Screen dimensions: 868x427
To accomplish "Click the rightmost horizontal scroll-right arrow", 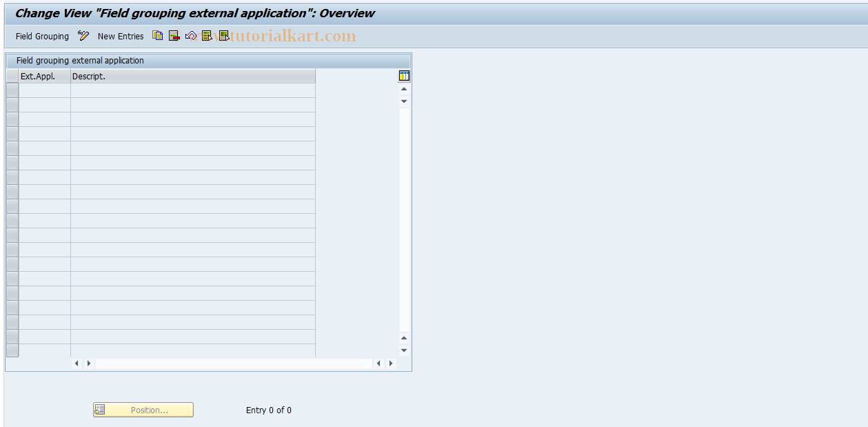I will click(x=391, y=363).
